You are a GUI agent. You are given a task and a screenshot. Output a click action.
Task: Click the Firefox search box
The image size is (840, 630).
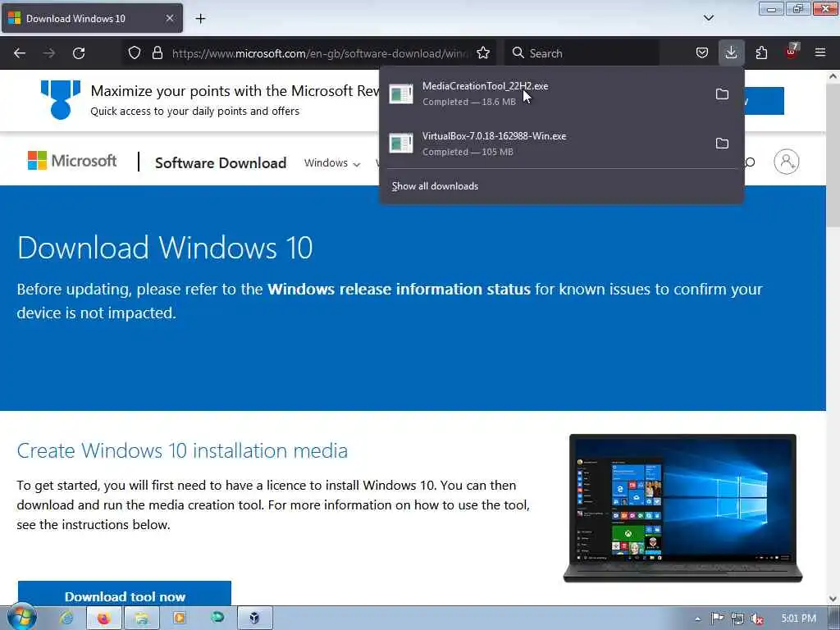[582, 53]
